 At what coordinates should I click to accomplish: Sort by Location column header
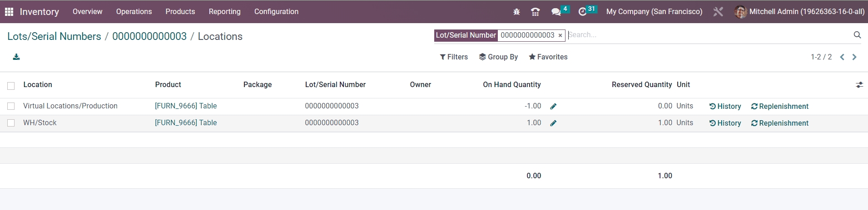tap(38, 85)
